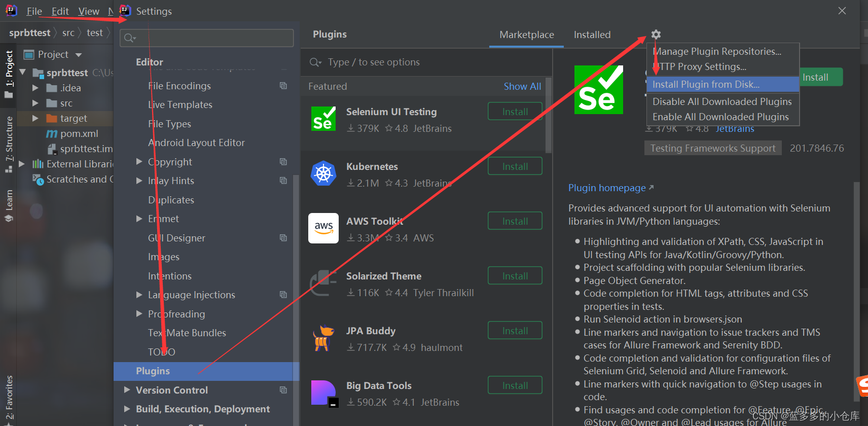Switch to the Installed tab
The height and width of the screenshot is (426, 868).
point(592,34)
